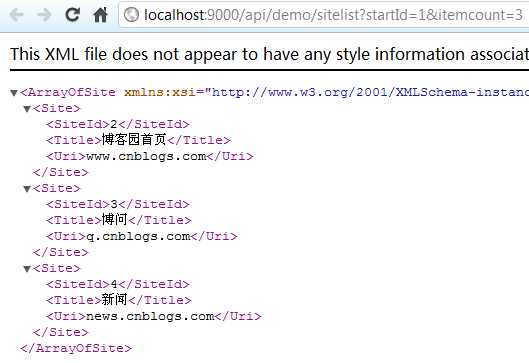The width and height of the screenshot is (529, 363).
Task: Collapse the ArrayOfSite root node
Action: coord(14,92)
